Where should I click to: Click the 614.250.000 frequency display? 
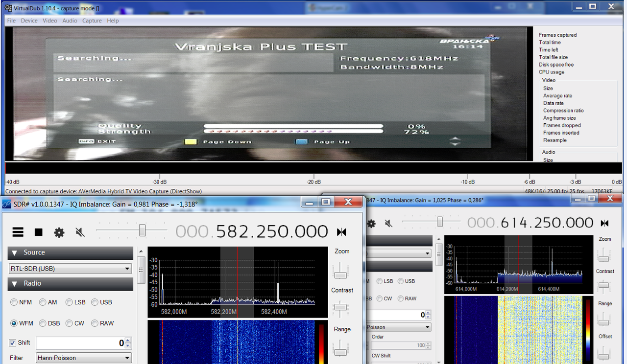click(x=531, y=223)
